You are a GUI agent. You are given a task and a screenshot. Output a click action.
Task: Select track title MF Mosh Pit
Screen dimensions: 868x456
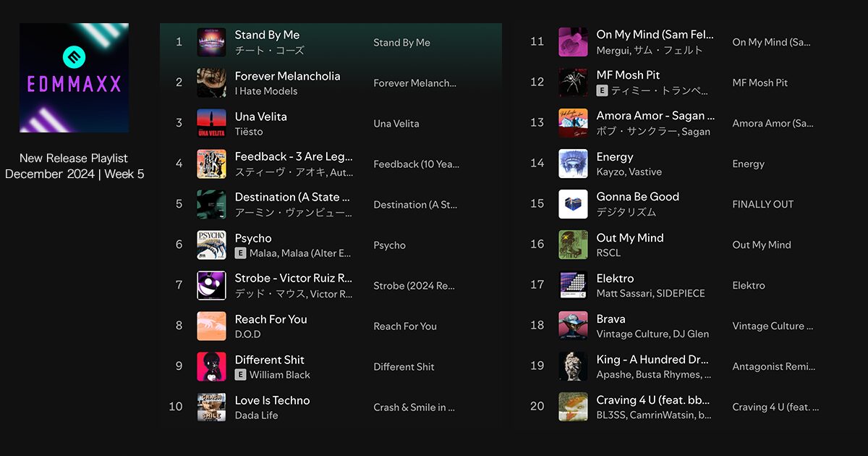tap(628, 75)
